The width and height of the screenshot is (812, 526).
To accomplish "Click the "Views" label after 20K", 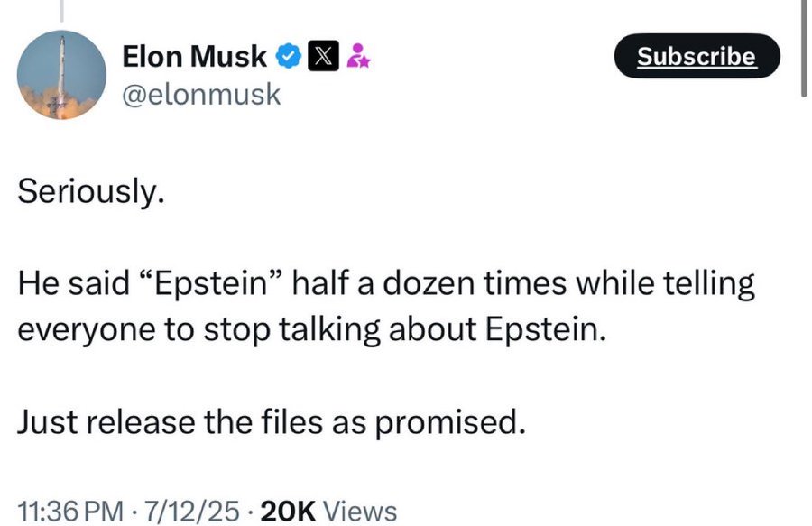I will [x=359, y=511].
